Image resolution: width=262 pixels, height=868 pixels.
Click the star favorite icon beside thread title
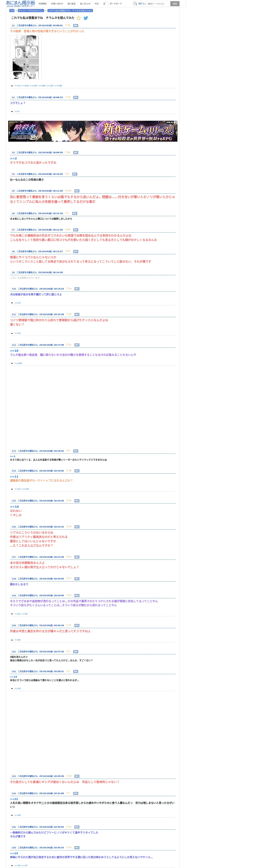click(x=79, y=18)
